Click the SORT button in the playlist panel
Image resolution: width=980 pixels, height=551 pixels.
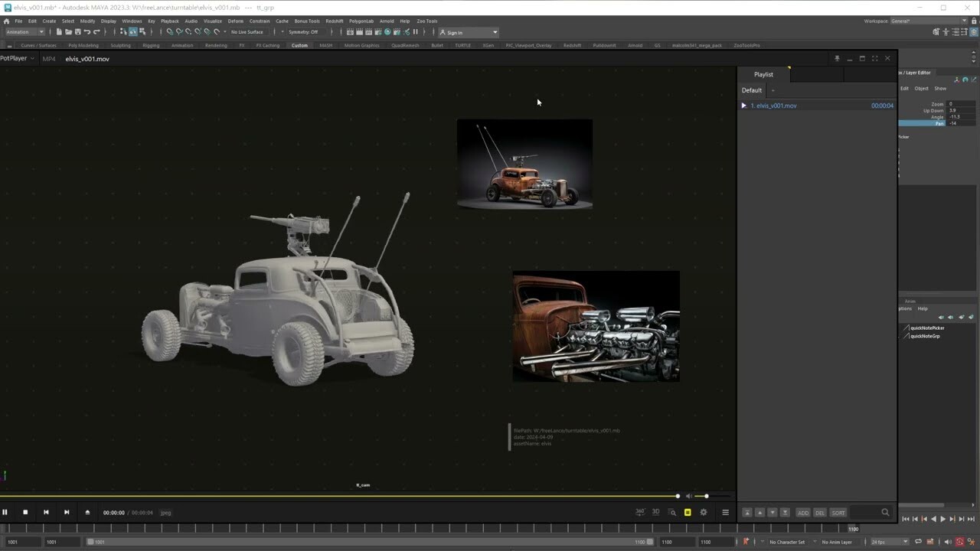[x=838, y=512]
